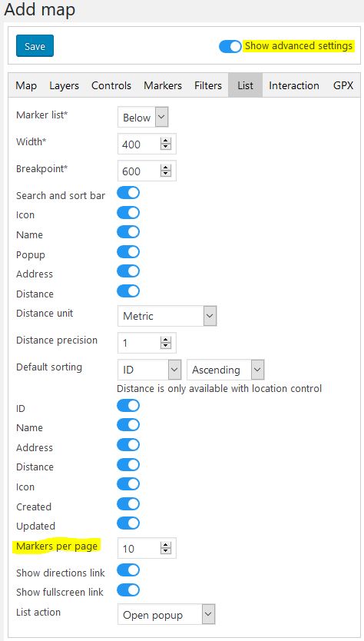Viewport: 364px width, 641px height.
Task: Turn off the Popup toggle
Action: 128,252
